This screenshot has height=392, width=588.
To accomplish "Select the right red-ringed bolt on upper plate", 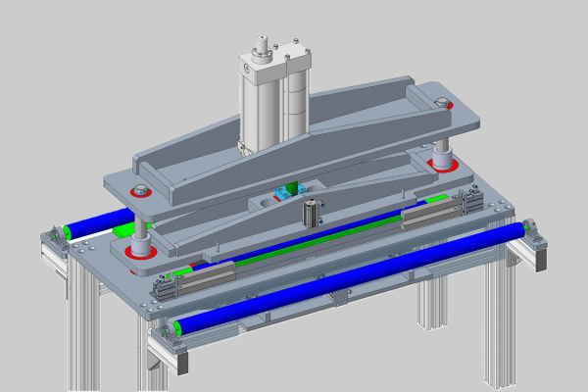I will pyautogui.click(x=443, y=103).
